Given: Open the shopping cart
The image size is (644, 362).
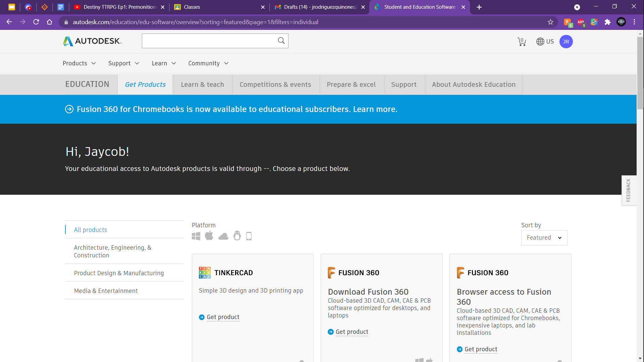Looking at the screenshot, I should point(522,41).
